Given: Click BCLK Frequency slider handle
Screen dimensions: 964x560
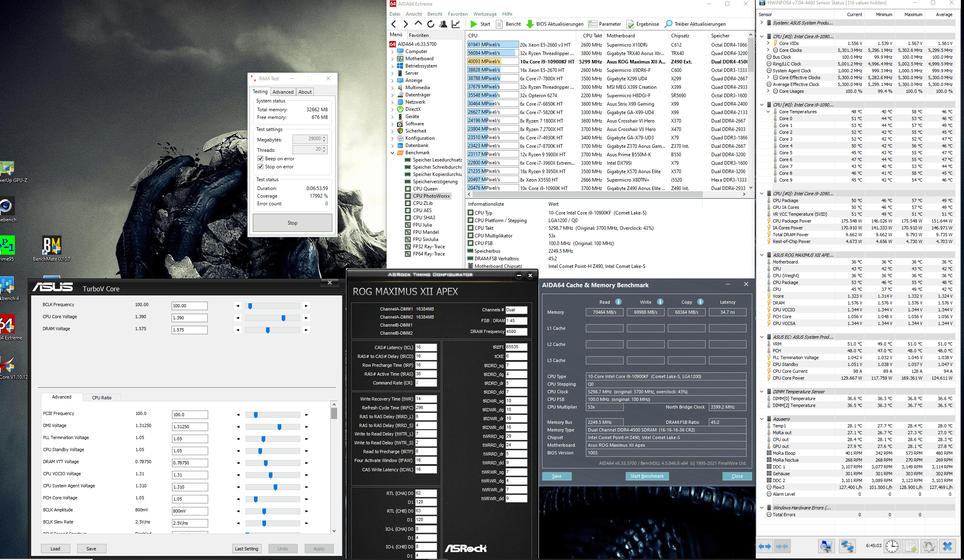Looking at the screenshot, I should 250,306.
